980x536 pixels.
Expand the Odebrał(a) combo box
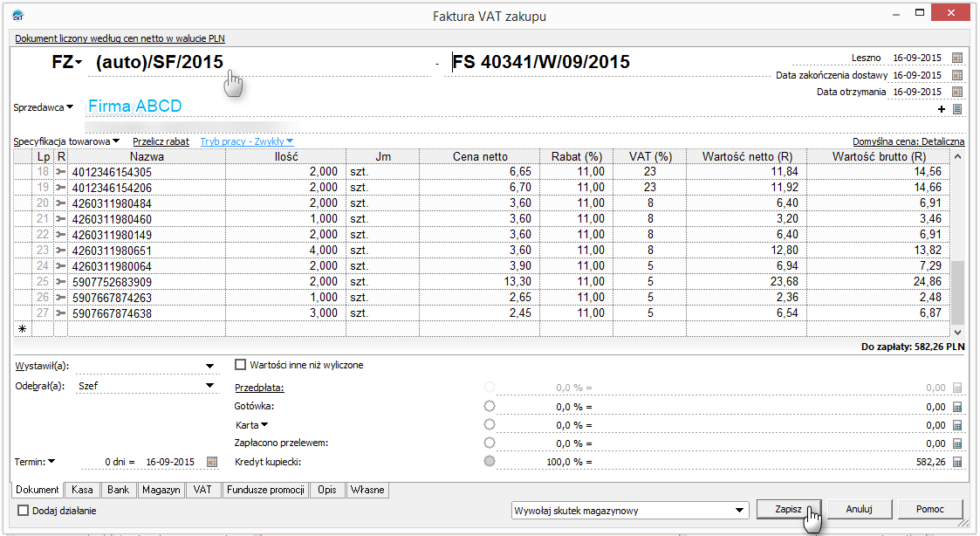(x=210, y=386)
